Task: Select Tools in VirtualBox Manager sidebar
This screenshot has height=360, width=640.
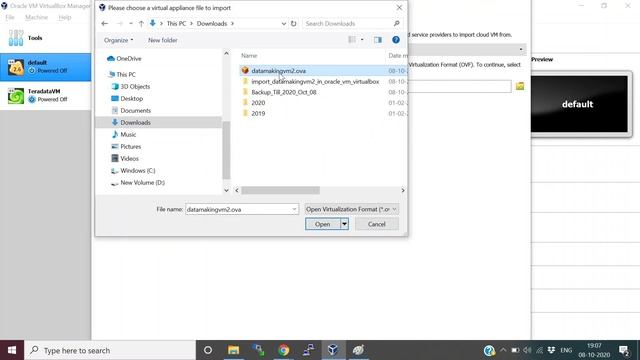Action: [45, 38]
